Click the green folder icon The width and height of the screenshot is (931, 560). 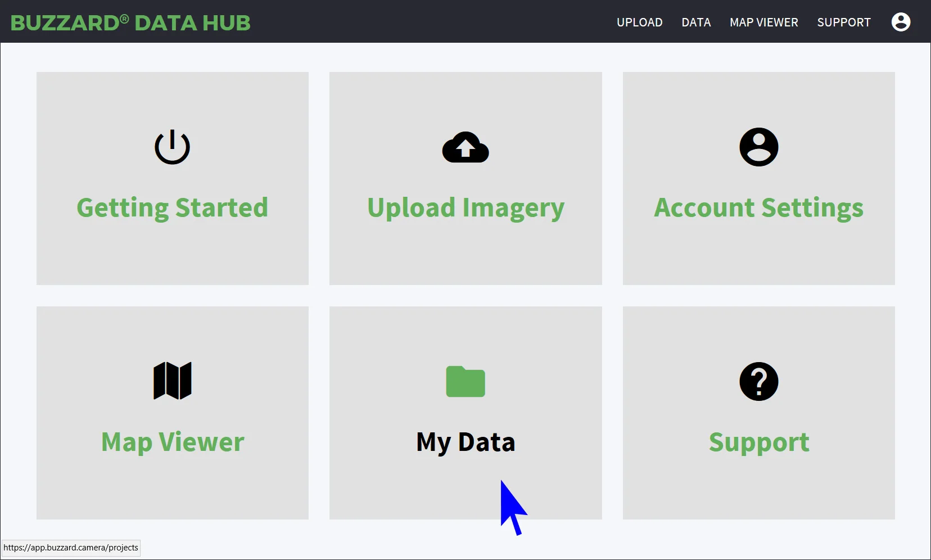466,381
